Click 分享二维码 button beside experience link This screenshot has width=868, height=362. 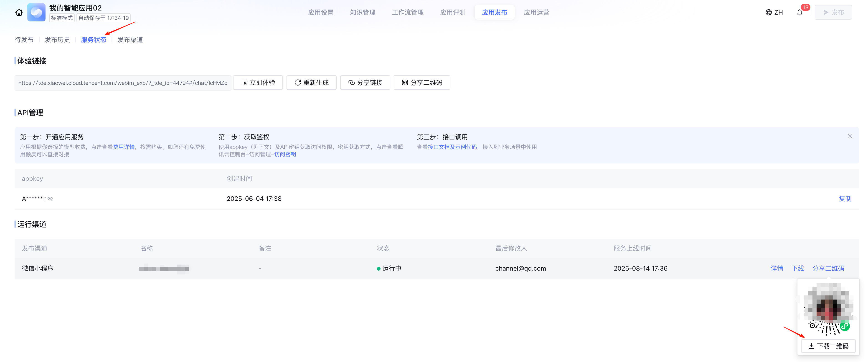point(422,83)
